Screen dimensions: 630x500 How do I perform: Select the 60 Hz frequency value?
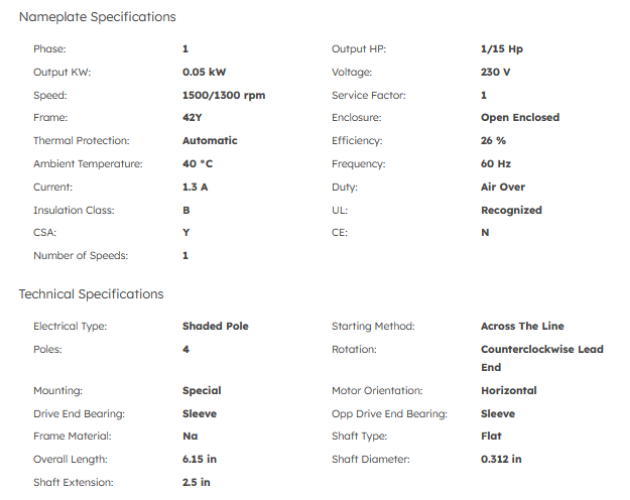pyautogui.click(x=496, y=164)
